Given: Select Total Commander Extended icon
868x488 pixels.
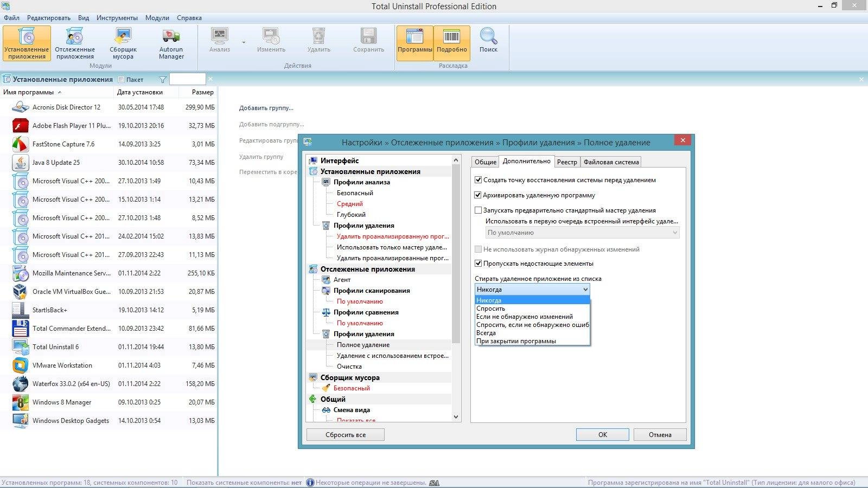Looking at the screenshot, I should click(x=20, y=329).
